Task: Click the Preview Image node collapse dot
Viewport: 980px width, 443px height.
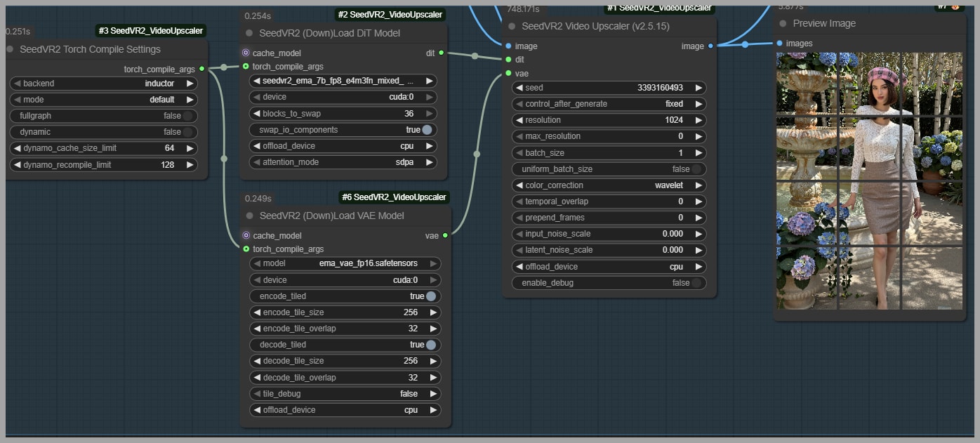Action: [x=783, y=24]
